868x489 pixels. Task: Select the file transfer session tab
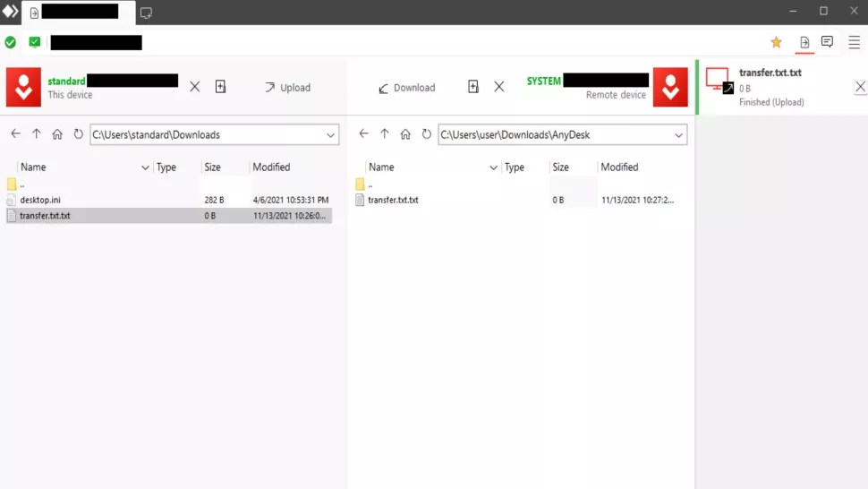[x=79, y=13]
